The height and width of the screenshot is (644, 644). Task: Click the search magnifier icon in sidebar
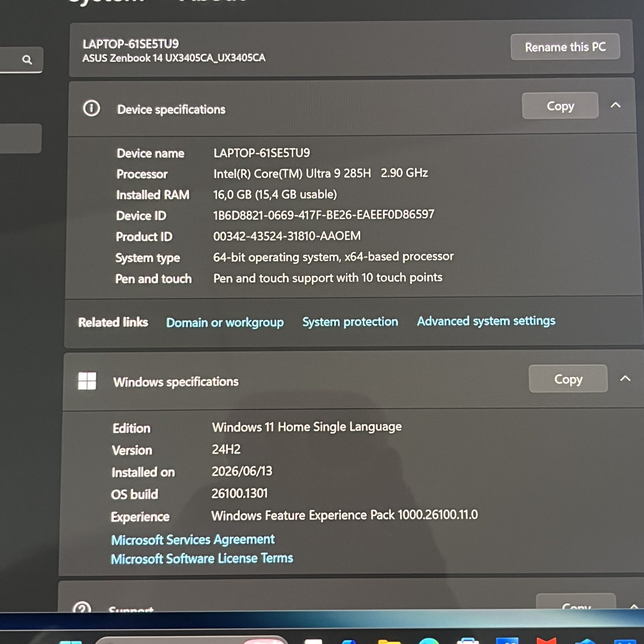[27, 60]
